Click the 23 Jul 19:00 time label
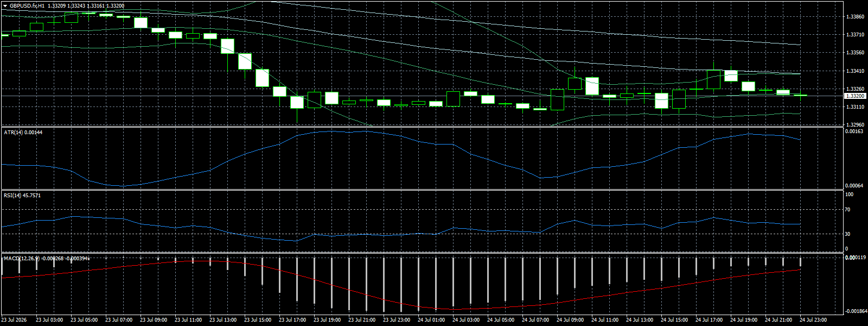 [327, 320]
